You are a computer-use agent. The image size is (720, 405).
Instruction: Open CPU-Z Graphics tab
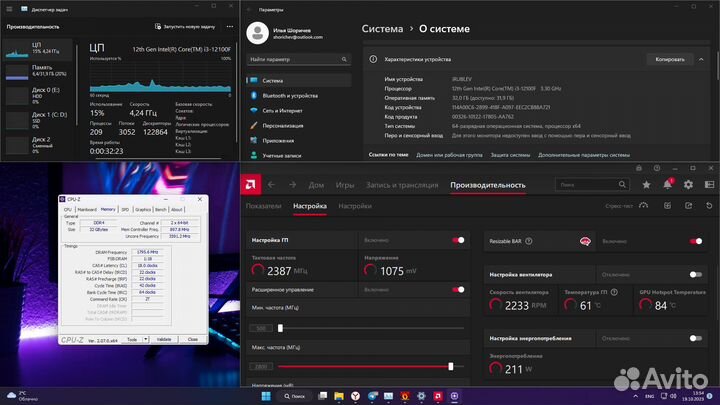(143, 209)
